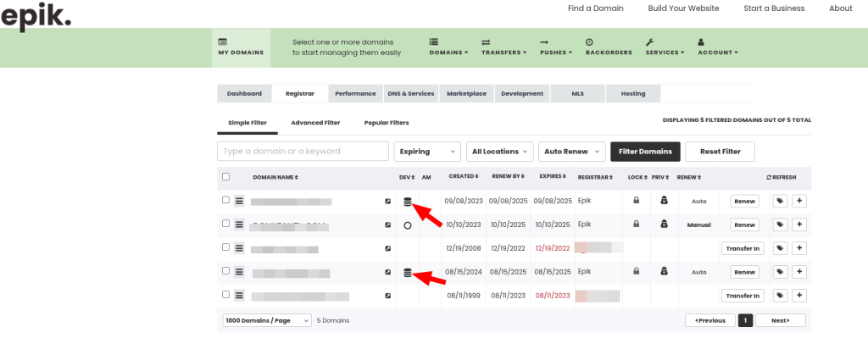Check the box for the 08/11/1999 domain

click(225, 295)
